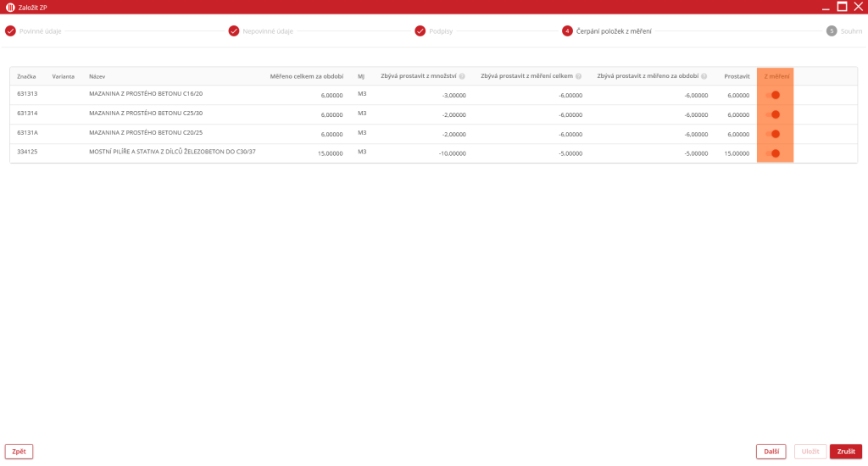Image resolution: width=868 pixels, height=466 pixels.
Task: Click the Nepovinné údaje checkmark step icon
Action: coord(234,31)
